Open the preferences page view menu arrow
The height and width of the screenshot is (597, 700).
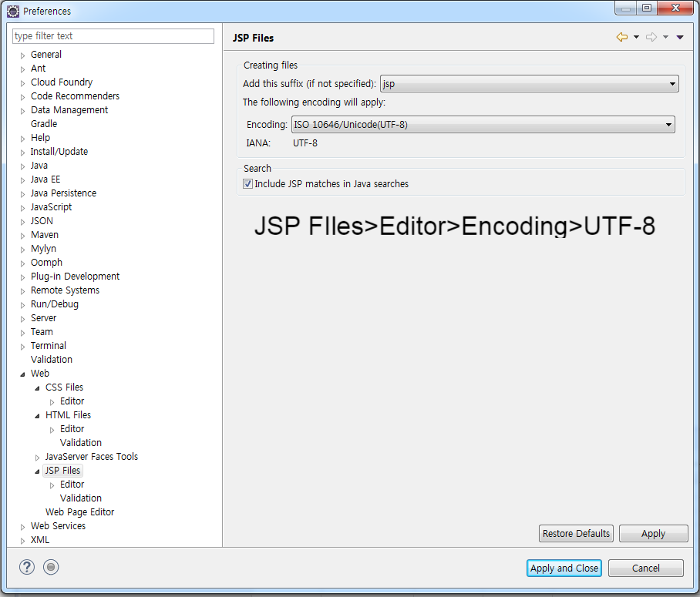click(680, 37)
